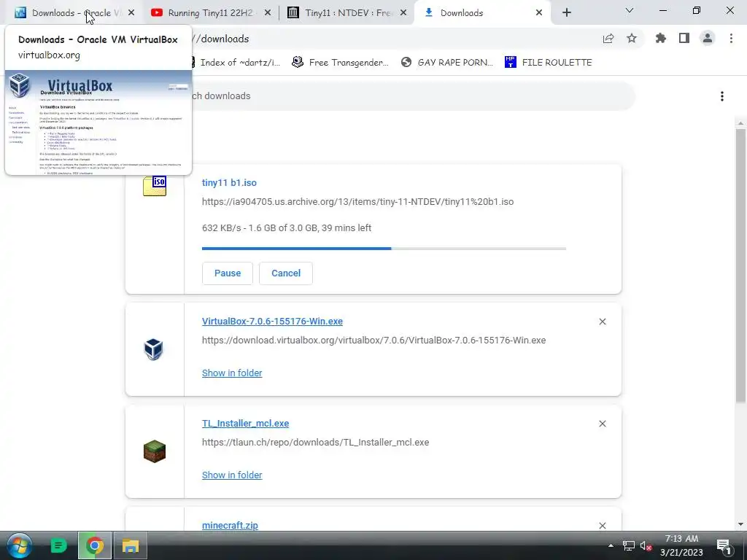The width and height of the screenshot is (747, 560).
Task: Open the Index of ~dartz bookmark
Action: [x=236, y=63]
